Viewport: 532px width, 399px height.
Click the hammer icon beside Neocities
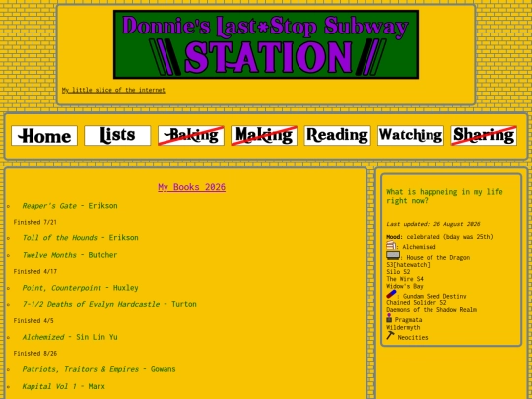(x=390, y=335)
